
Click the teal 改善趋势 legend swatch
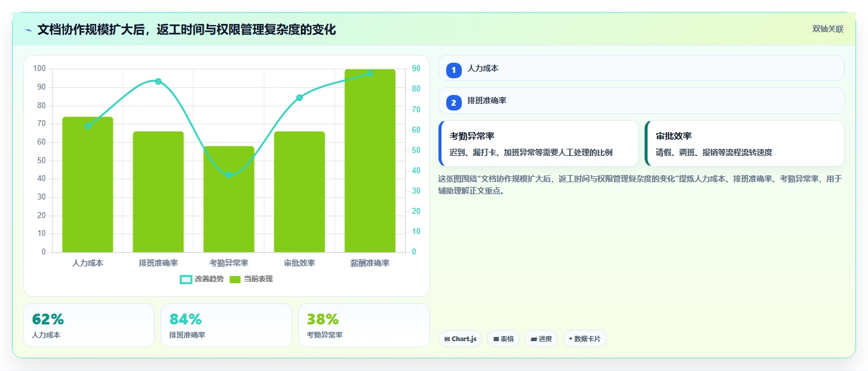coord(186,279)
